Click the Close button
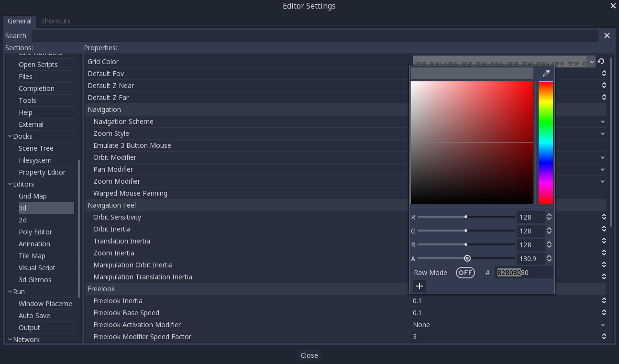 tap(309, 355)
